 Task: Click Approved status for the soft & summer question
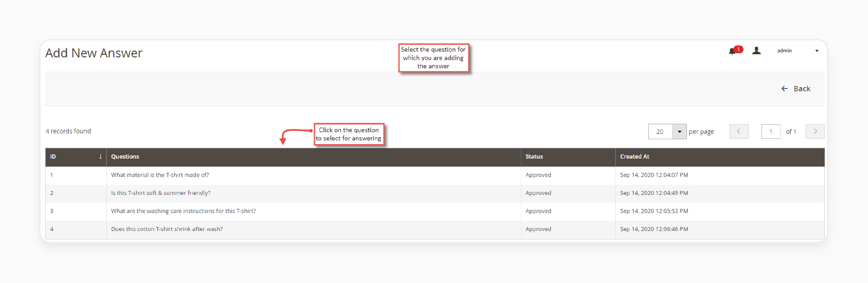point(538,193)
